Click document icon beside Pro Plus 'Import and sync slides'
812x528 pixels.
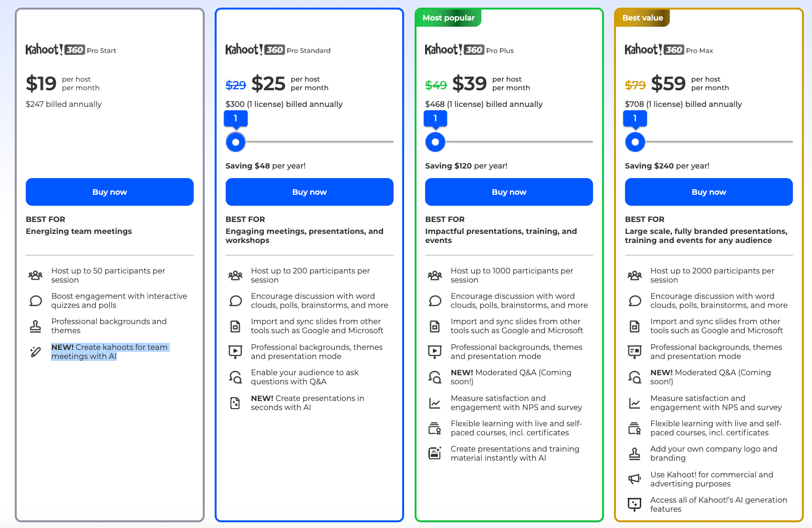(x=435, y=327)
